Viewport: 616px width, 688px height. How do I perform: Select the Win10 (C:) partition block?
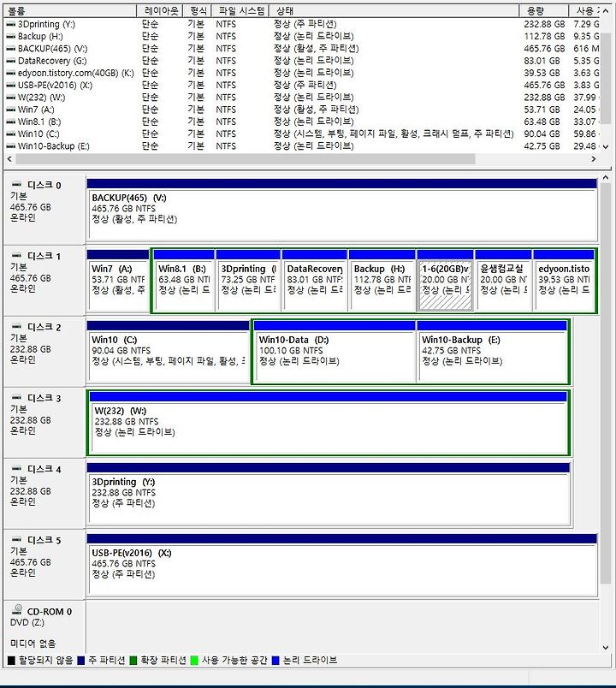click(x=168, y=352)
